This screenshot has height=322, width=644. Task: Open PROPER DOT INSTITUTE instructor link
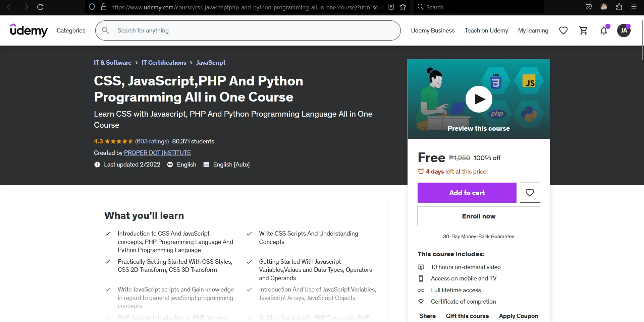(157, 153)
